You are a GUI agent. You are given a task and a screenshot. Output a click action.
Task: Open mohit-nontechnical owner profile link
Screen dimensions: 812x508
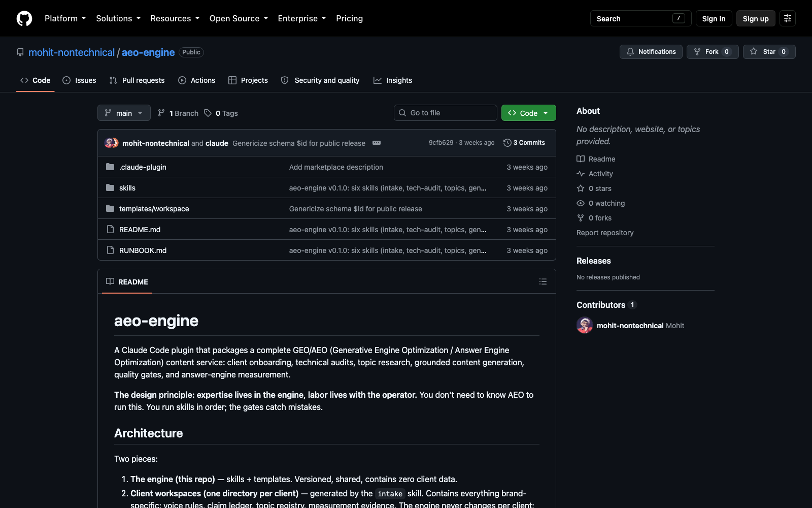(72, 52)
